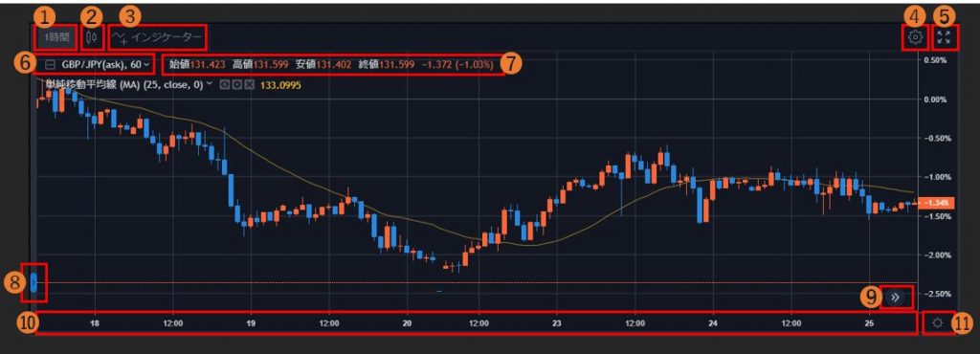The height and width of the screenshot is (354, 980).
Task: Click the 25 date label on time axis
Action: click(x=869, y=323)
